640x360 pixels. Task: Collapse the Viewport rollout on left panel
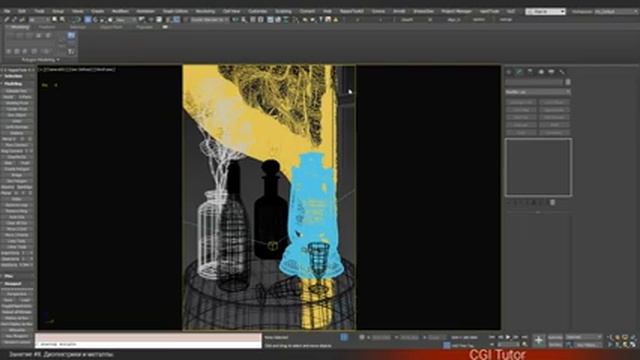click(13, 283)
